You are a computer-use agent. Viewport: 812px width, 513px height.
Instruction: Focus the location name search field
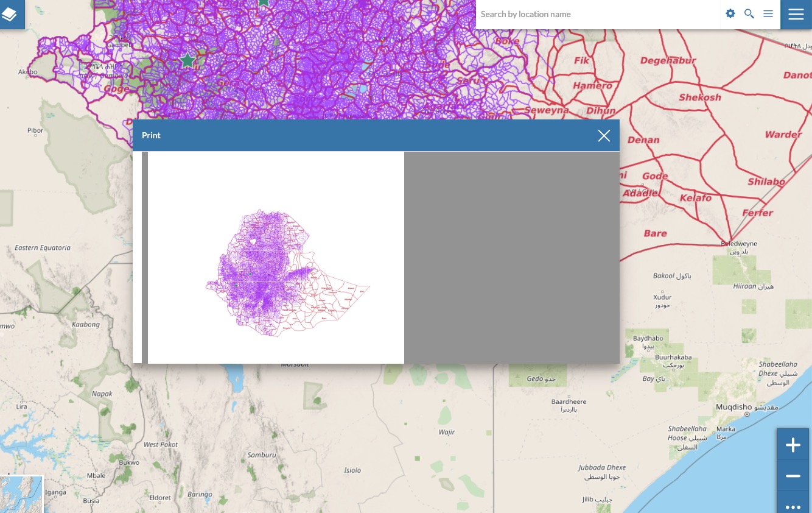(598, 14)
